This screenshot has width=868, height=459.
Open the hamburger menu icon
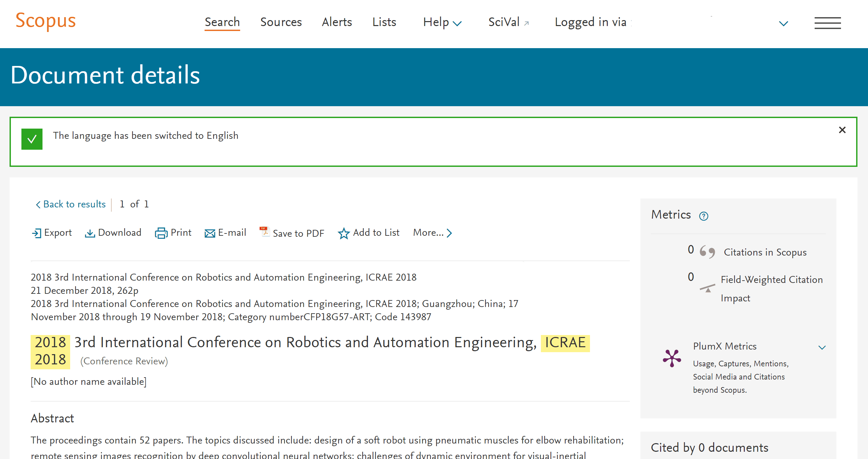click(x=827, y=23)
